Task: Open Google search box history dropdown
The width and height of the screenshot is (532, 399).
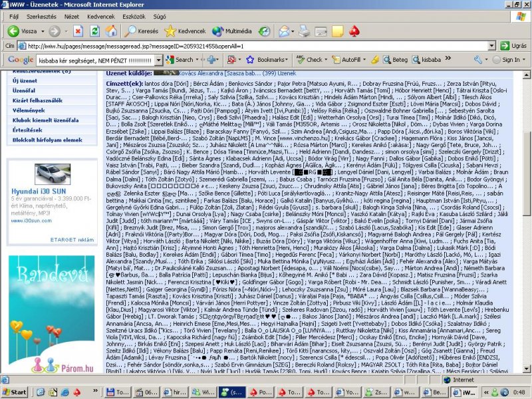Action: [x=158, y=61]
